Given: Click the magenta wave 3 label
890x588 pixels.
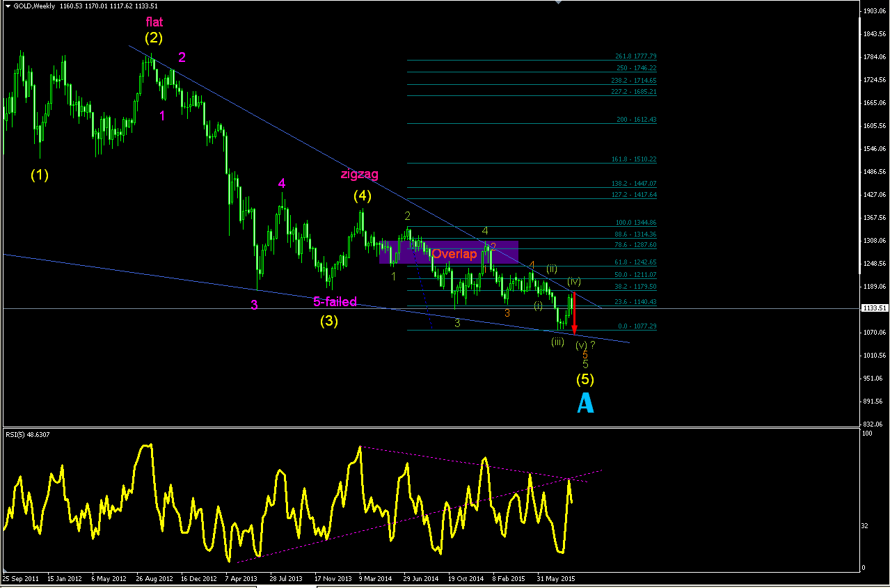Looking at the screenshot, I should (x=254, y=305).
